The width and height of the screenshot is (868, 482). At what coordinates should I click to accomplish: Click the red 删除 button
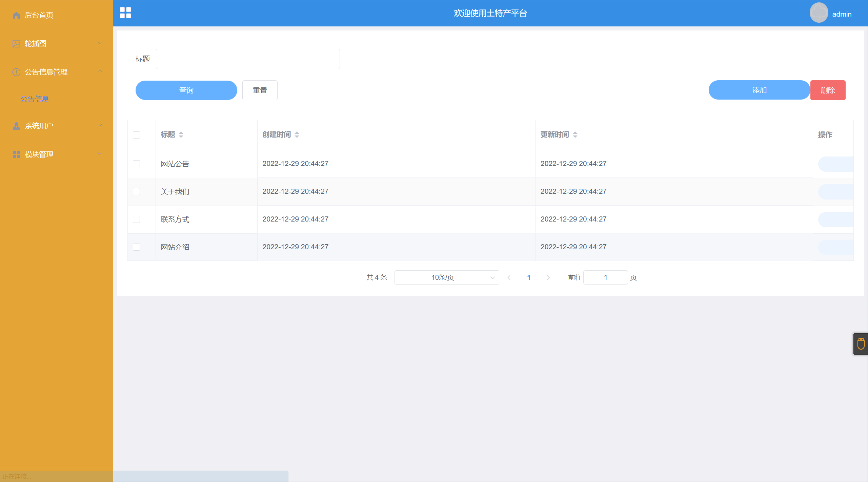point(827,90)
